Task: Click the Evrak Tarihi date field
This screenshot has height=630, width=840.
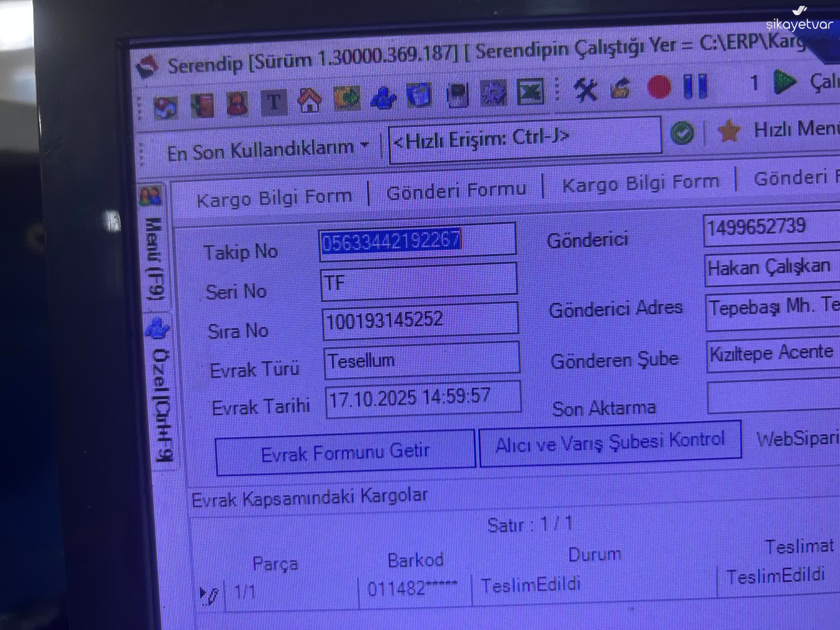Action: point(423,399)
